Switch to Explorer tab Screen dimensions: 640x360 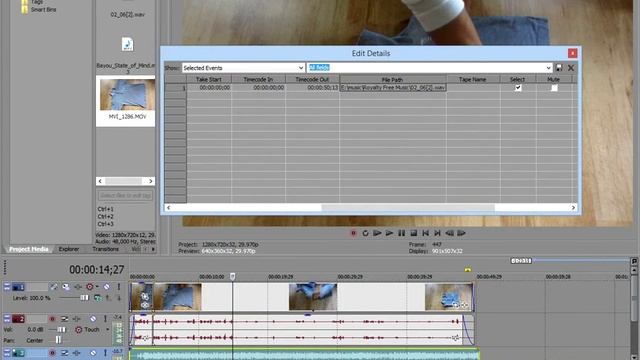[69, 249]
